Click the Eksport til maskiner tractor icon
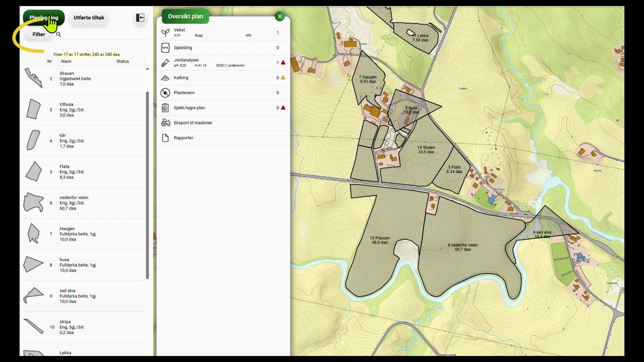 pyautogui.click(x=166, y=123)
